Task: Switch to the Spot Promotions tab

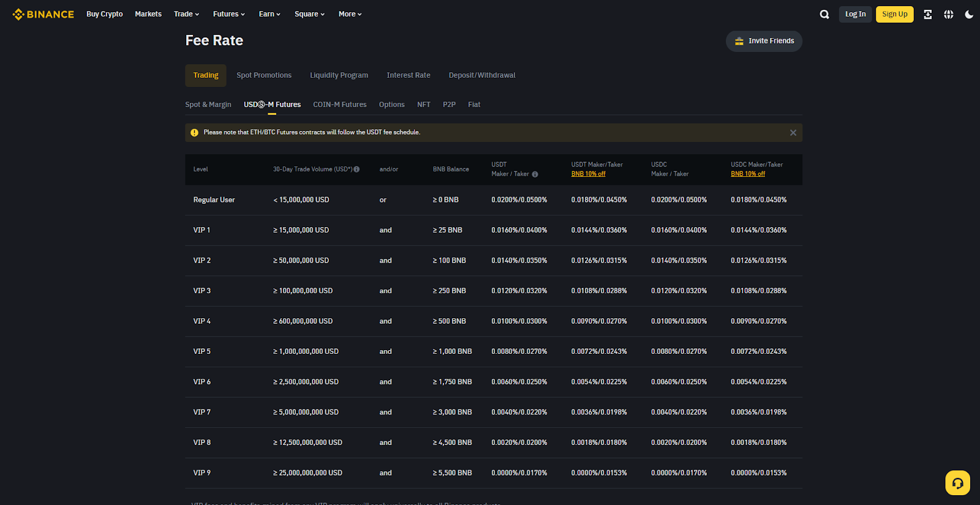Action: (264, 75)
